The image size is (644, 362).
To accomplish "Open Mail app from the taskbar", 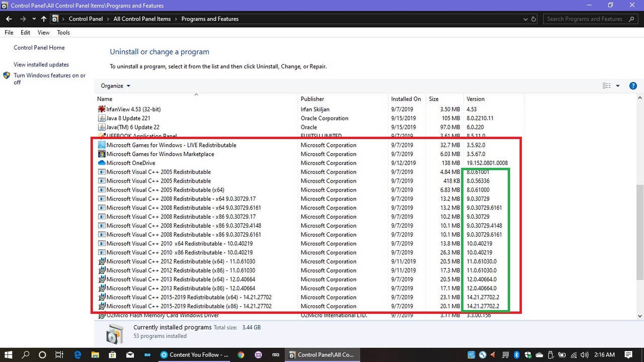I will tap(130, 354).
